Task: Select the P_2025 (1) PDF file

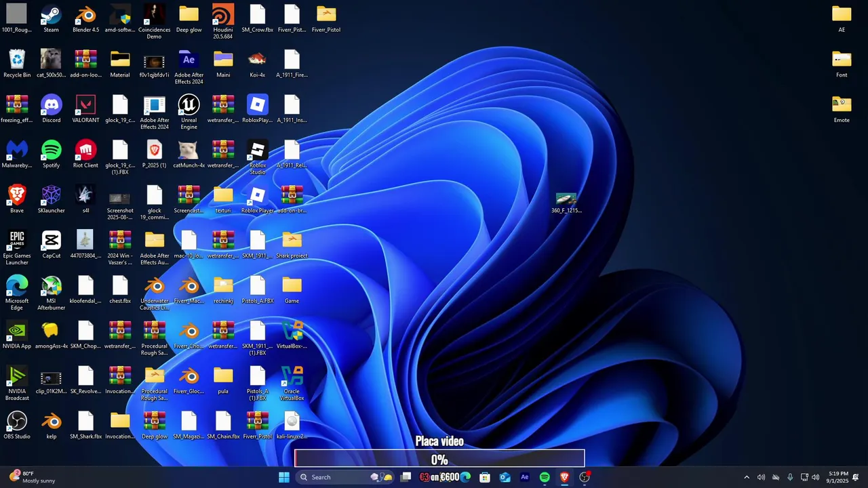Action: (155, 155)
